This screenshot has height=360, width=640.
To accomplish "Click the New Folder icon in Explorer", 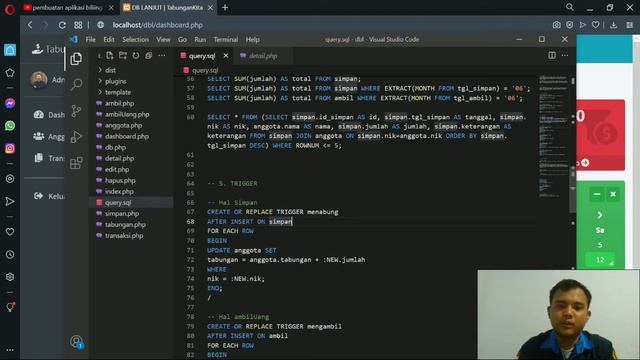I will (x=122, y=56).
